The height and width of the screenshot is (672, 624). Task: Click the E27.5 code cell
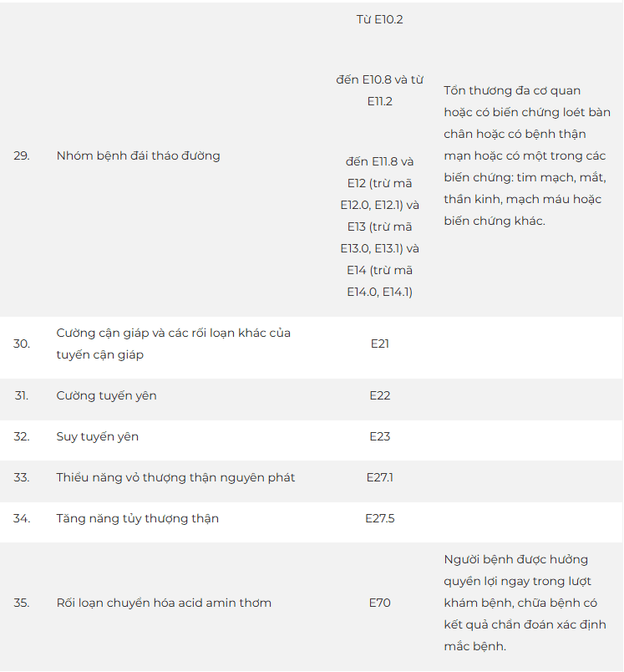[379, 518]
